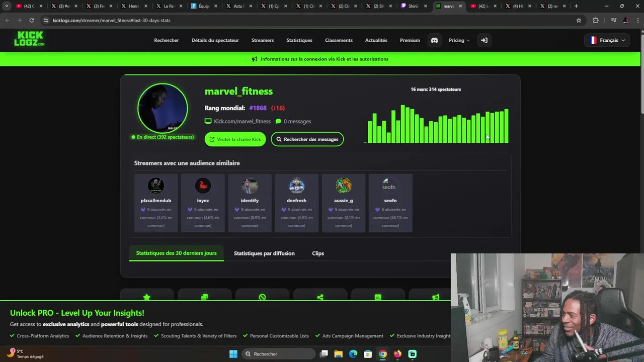Click the KickLogz logo

29,39
